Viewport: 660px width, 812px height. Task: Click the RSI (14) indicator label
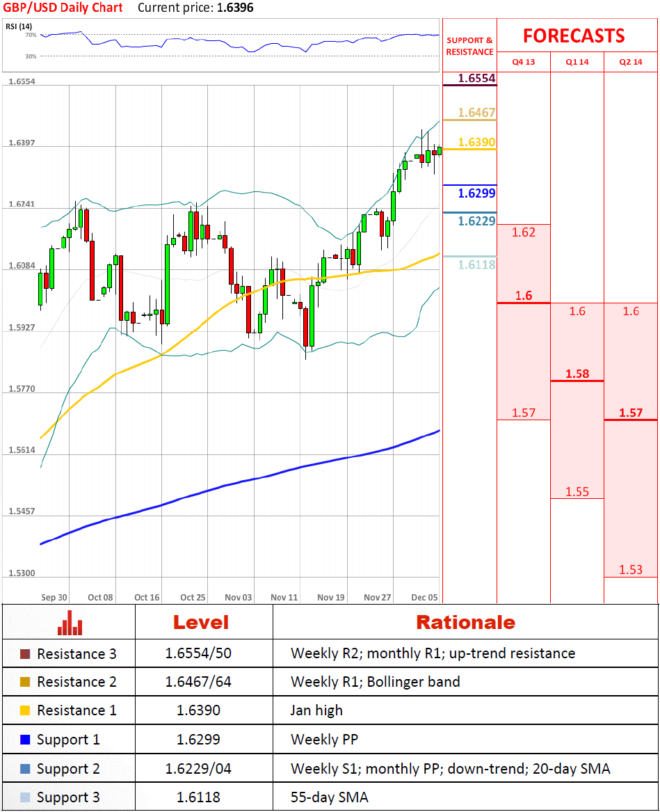click(x=19, y=26)
